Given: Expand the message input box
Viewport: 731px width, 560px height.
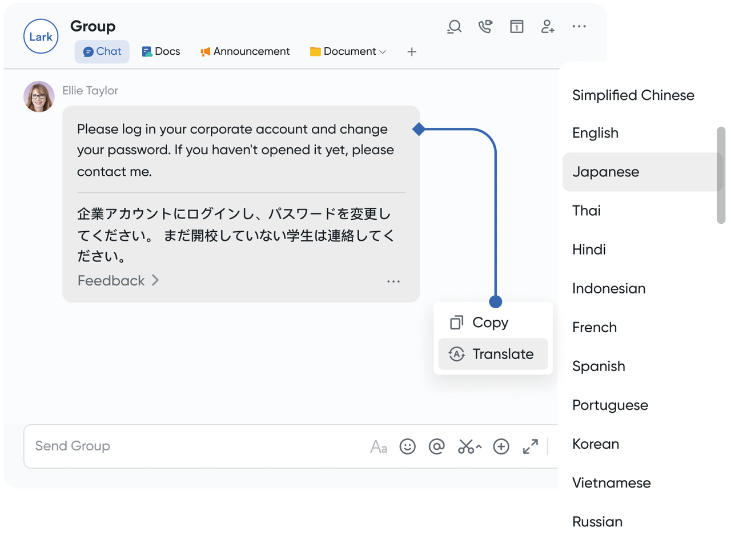Looking at the screenshot, I should point(531,446).
